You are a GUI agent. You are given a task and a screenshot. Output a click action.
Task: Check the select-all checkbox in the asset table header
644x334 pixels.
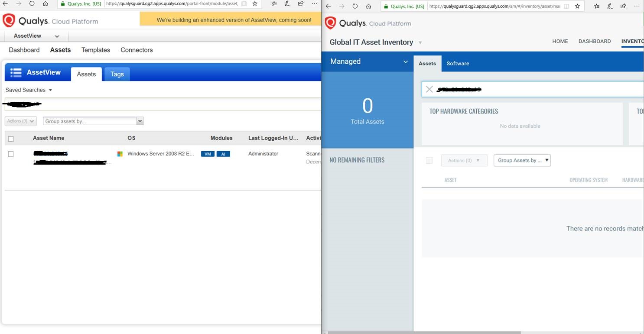pos(11,138)
